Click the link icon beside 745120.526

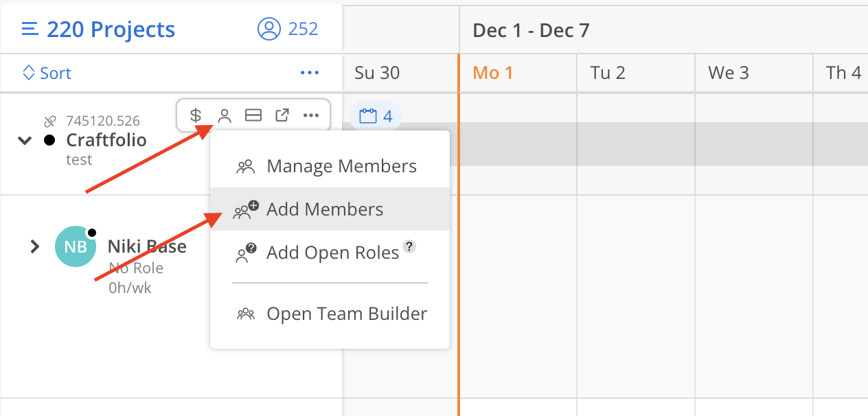[50, 122]
